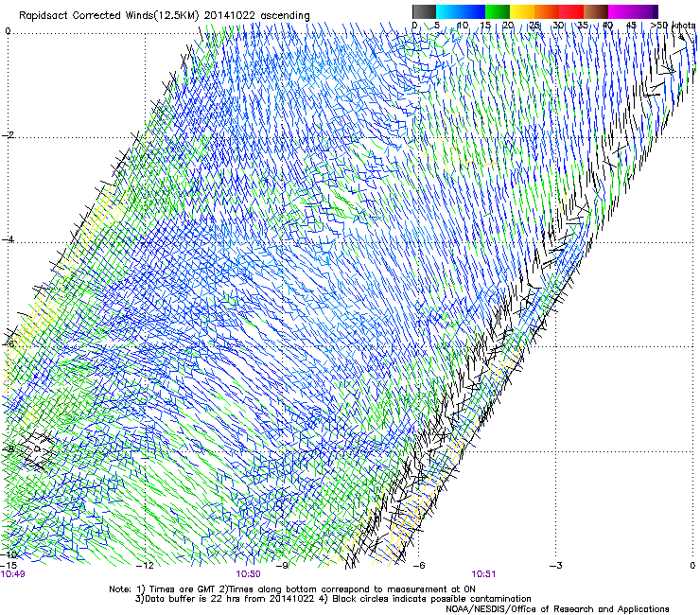Click the -9 longitude axis label

(282, 566)
